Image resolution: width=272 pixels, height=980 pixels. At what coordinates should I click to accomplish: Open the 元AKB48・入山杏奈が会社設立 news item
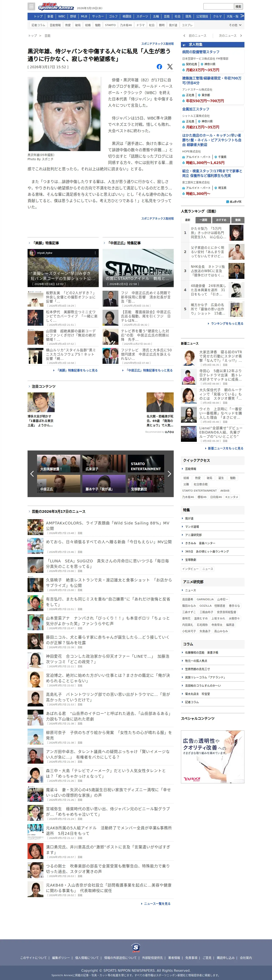click(100, 890)
